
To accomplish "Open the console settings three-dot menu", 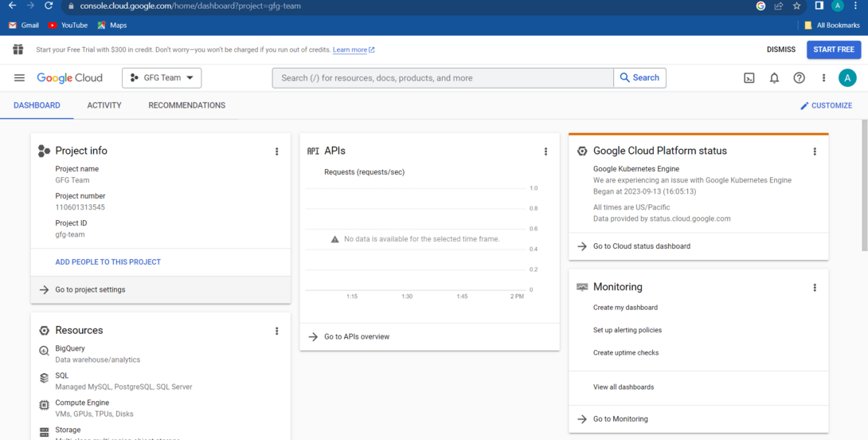I will 823,78.
